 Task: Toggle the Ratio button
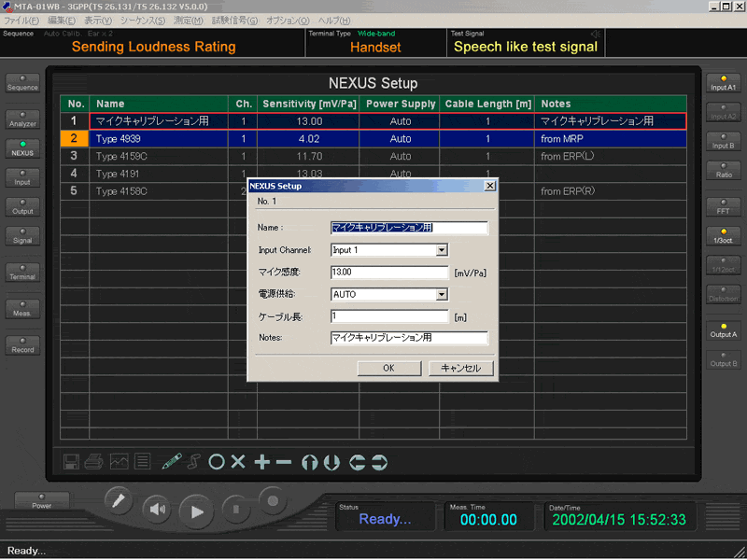pos(723,171)
